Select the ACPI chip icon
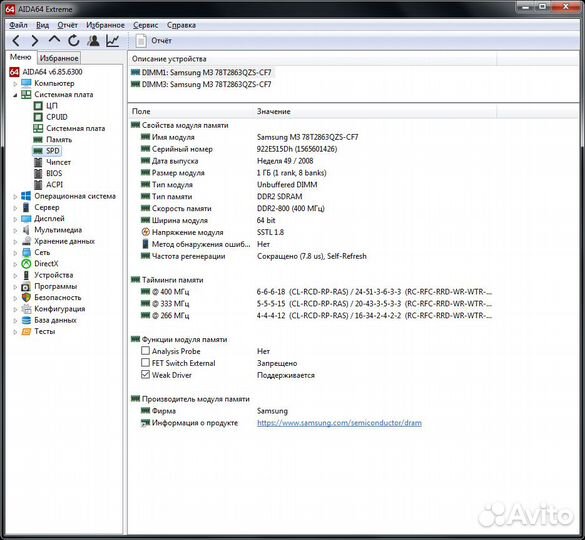The width and height of the screenshot is (585, 540). coord(38,184)
